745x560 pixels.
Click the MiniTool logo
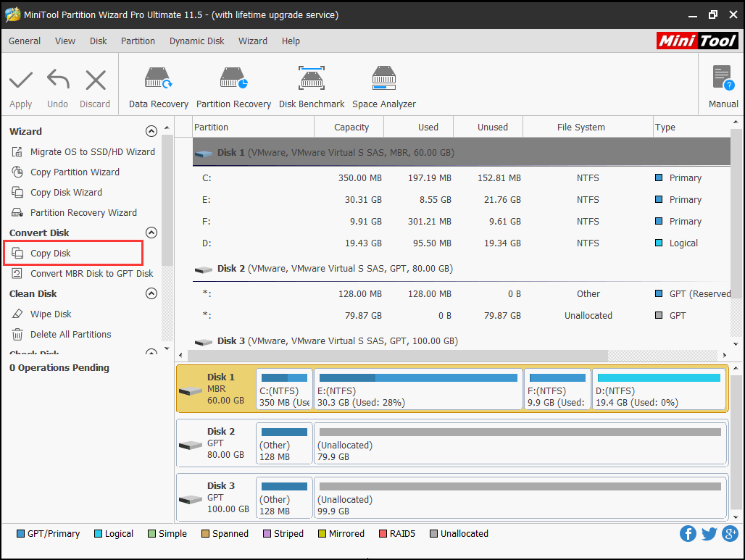tap(697, 41)
